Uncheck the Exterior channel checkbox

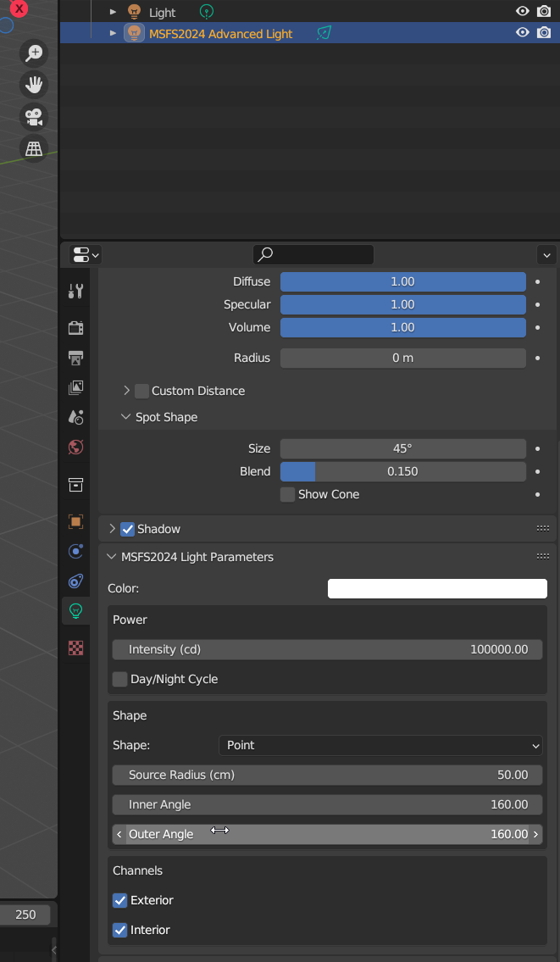[x=120, y=900]
